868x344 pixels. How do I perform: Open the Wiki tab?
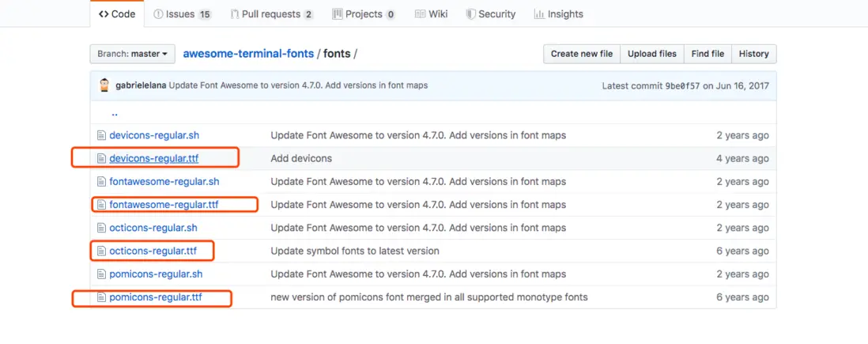431,14
